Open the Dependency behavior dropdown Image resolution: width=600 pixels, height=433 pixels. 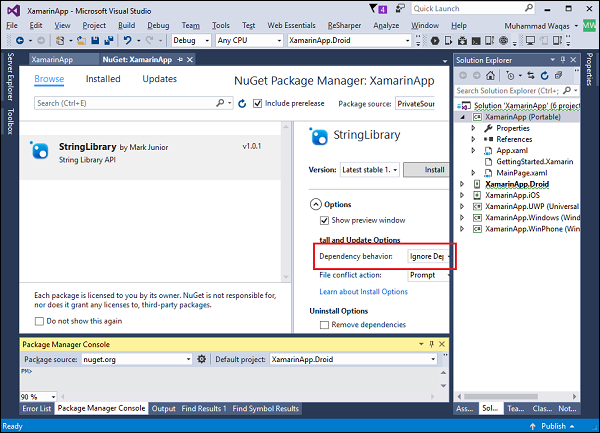(429, 256)
